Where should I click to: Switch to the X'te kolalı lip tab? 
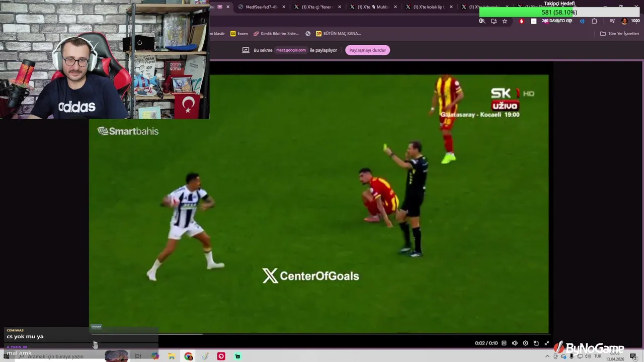click(x=429, y=7)
